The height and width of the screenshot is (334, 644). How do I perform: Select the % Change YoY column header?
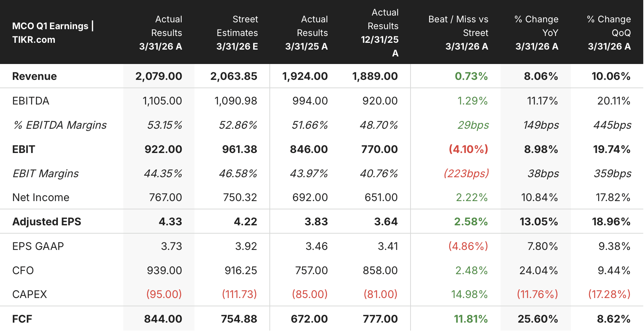537,33
